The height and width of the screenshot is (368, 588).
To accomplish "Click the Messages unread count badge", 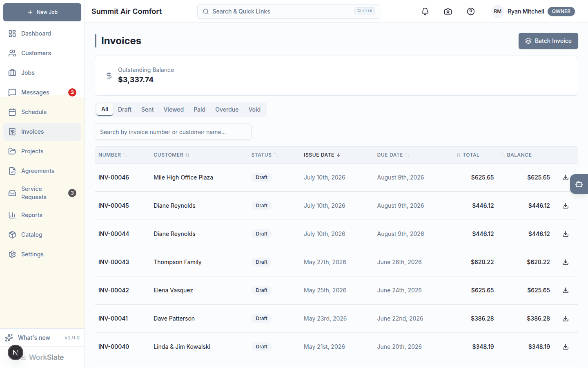I will tap(72, 92).
